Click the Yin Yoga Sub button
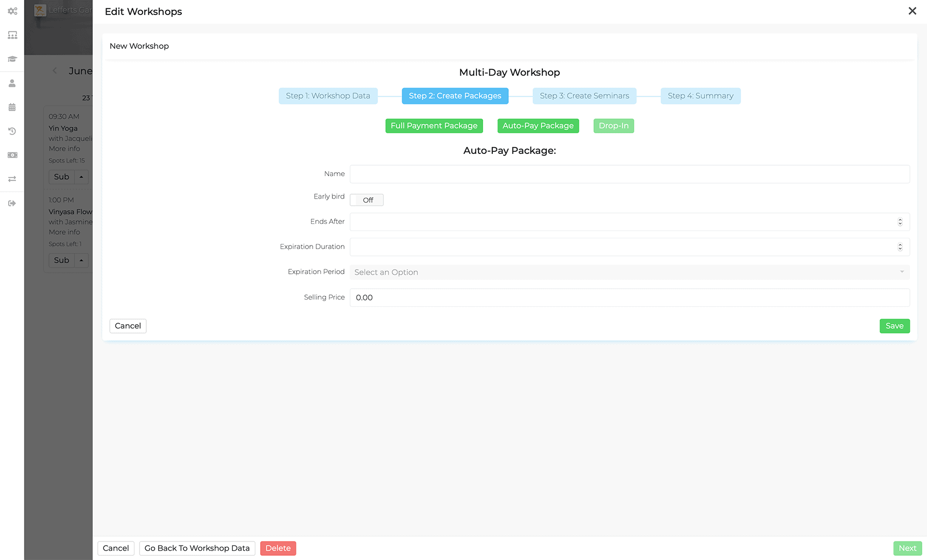Viewport: 927px width, 560px height. pos(61,177)
